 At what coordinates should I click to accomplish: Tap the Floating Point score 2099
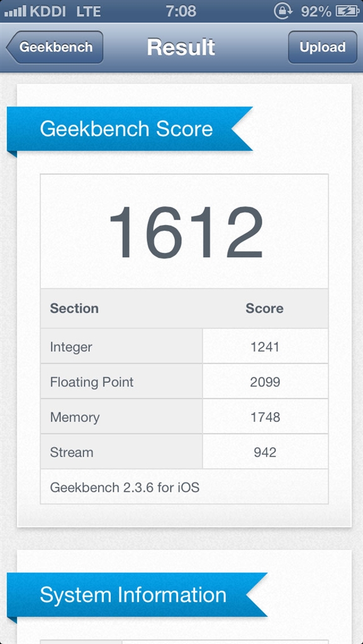tap(265, 382)
